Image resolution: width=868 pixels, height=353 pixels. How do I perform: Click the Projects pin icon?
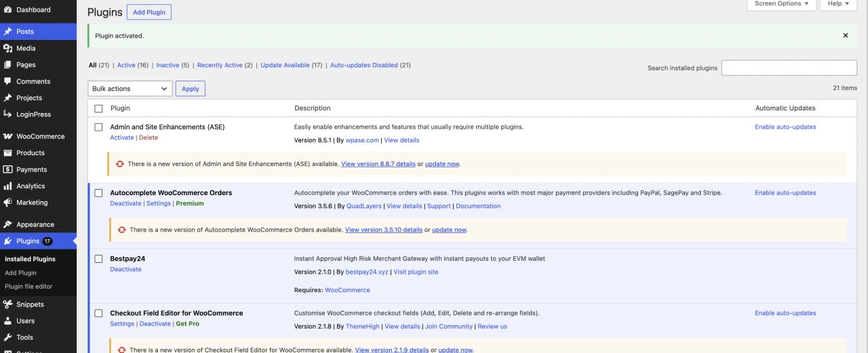[7, 98]
